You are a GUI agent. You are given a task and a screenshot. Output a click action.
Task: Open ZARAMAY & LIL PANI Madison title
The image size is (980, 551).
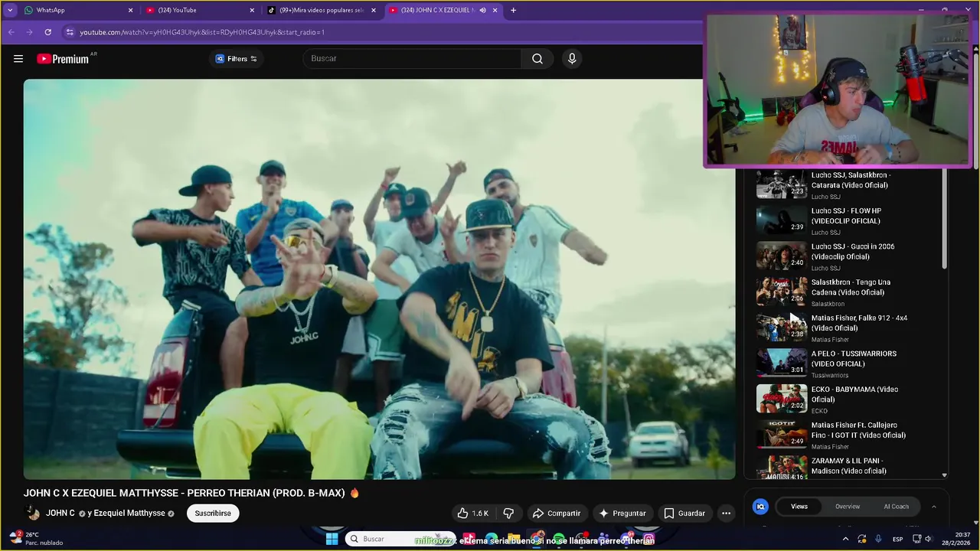click(848, 466)
